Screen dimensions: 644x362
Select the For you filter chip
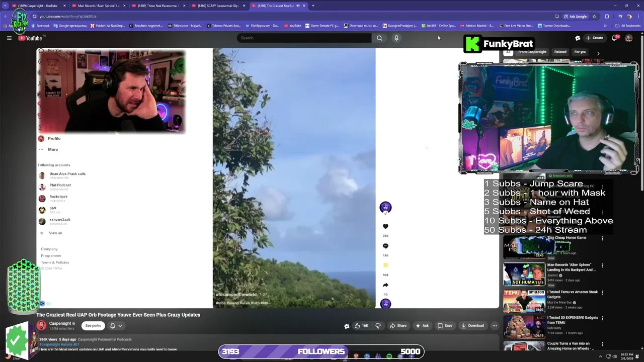580,52
